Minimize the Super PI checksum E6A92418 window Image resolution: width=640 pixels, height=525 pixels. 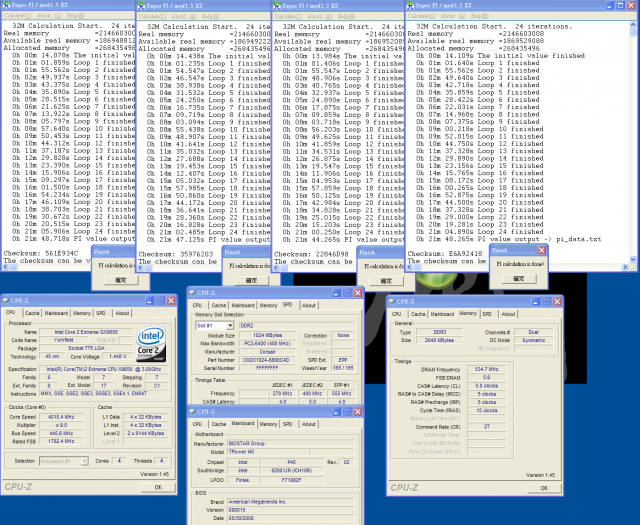pos(609,5)
